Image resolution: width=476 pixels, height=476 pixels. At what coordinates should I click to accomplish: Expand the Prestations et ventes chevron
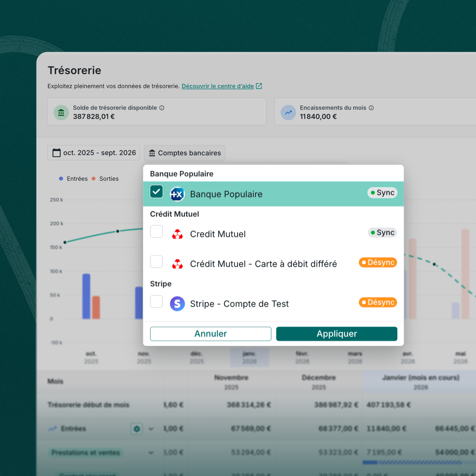click(x=151, y=453)
